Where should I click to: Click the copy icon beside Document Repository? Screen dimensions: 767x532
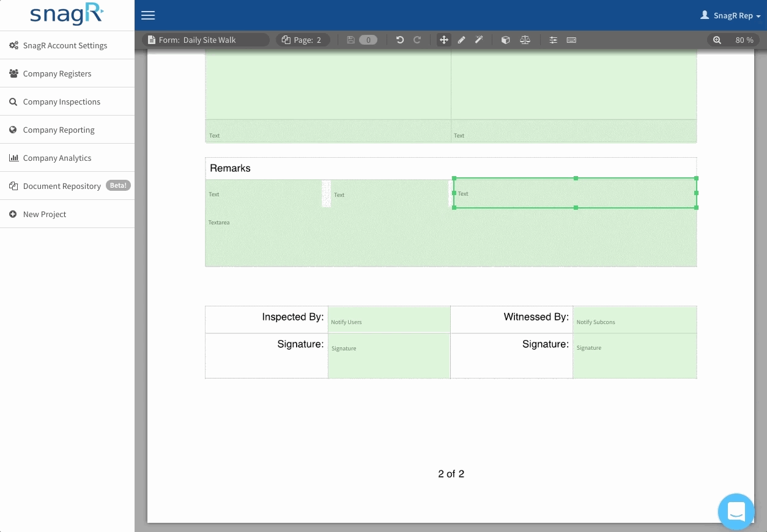[13, 186]
